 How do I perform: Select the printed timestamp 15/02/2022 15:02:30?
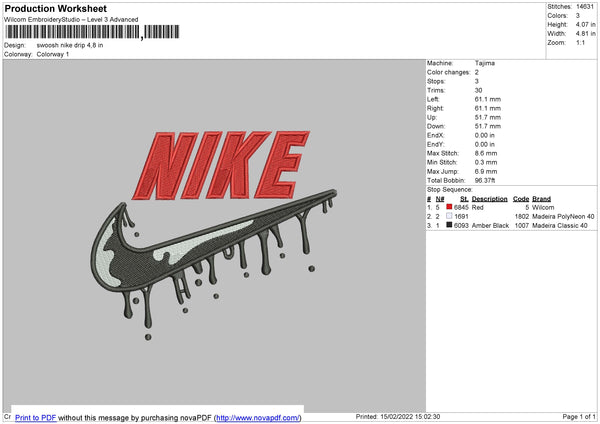pos(411,416)
